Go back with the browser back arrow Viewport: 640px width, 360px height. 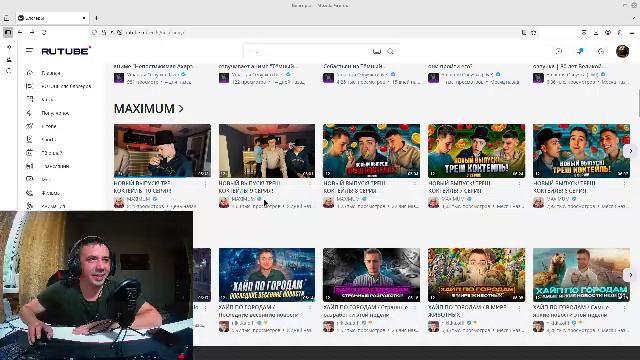[20, 32]
